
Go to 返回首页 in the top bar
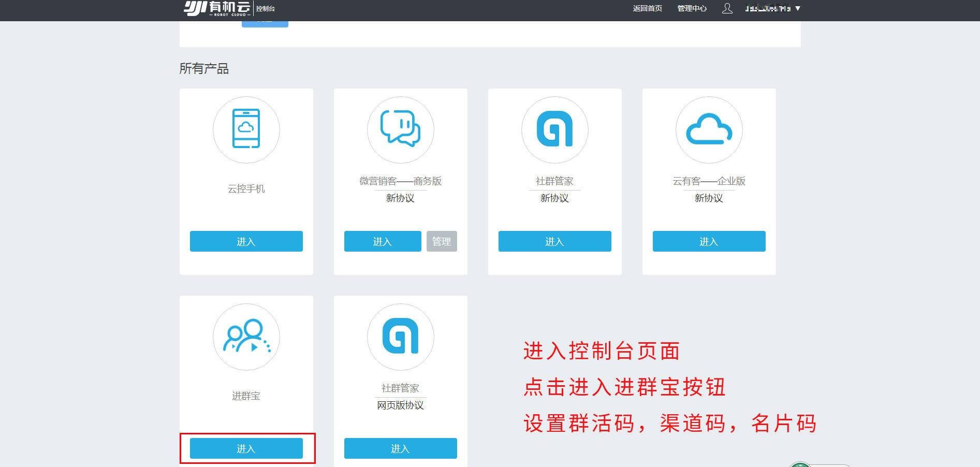point(647,8)
